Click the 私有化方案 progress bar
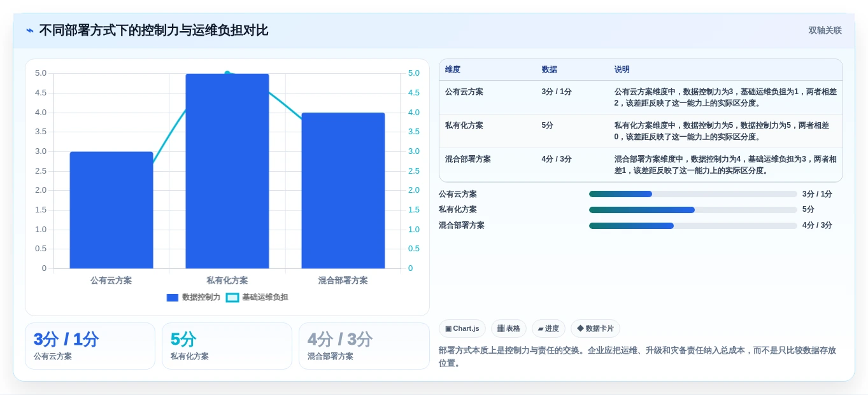 click(x=693, y=209)
